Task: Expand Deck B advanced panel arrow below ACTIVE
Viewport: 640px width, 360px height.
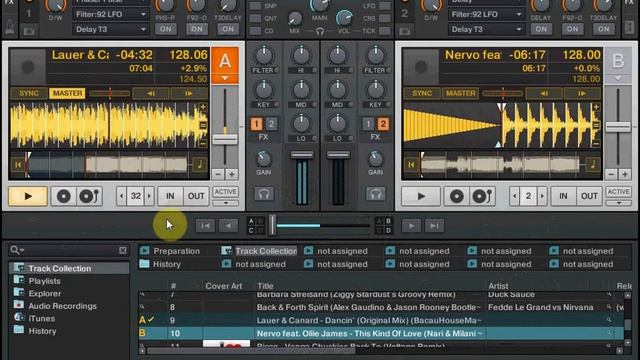Action: [x=618, y=203]
